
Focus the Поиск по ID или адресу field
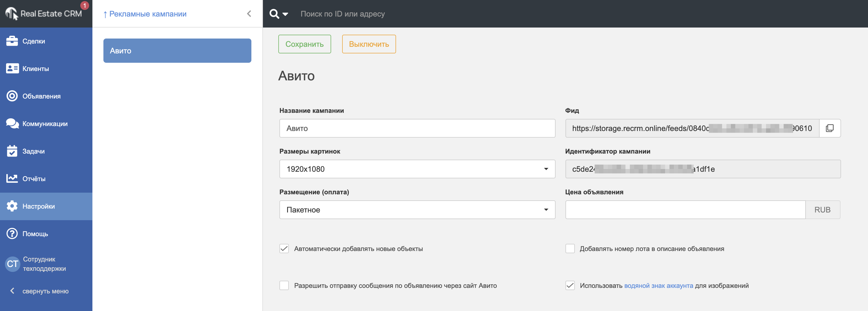[343, 14]
